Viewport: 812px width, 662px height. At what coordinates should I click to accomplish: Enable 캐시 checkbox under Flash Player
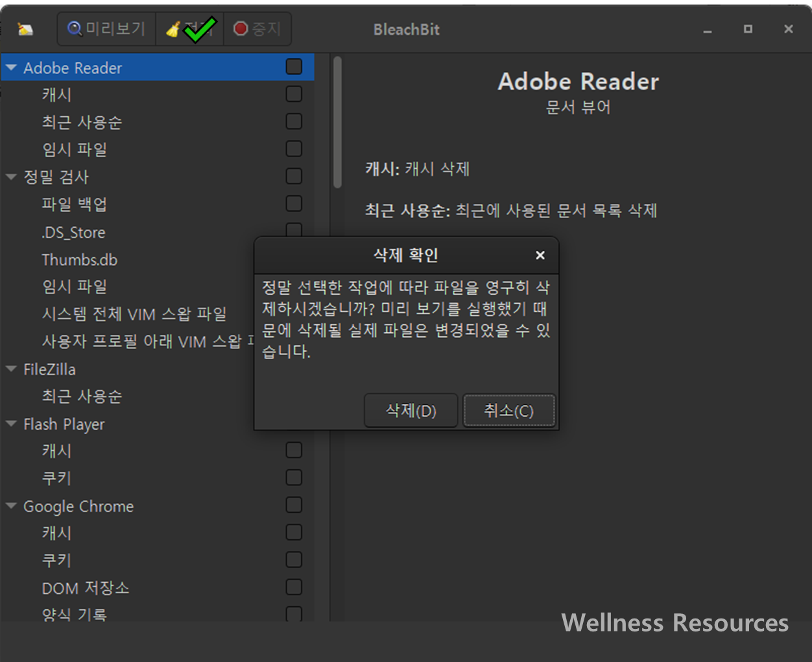(x=294, y=450)
